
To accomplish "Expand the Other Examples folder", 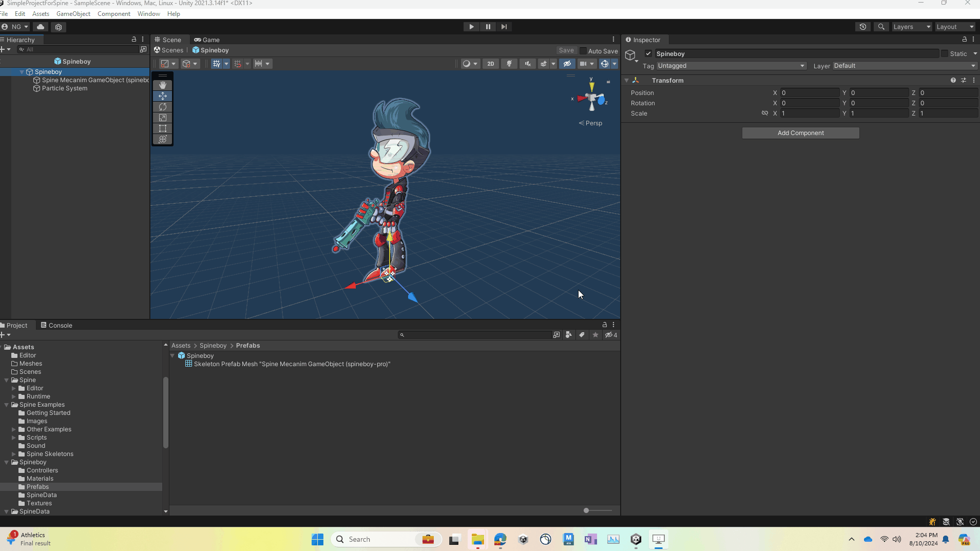I will coord(14,429).
